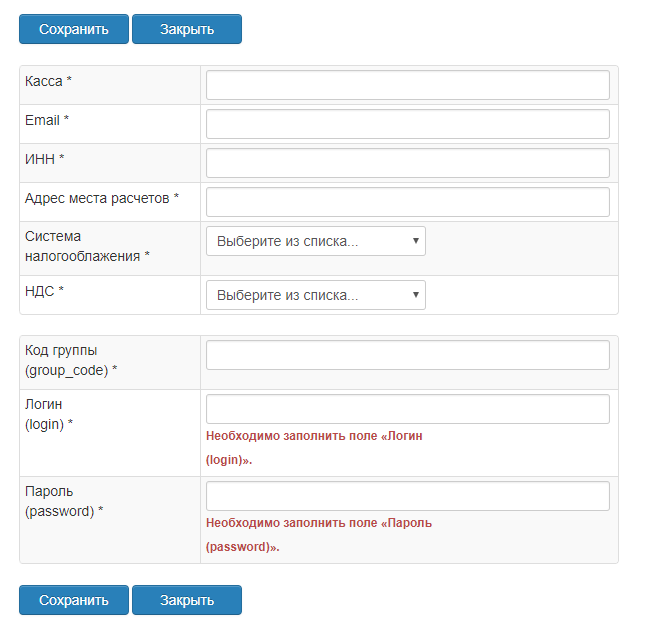Select the ИНН input field
Screen dimensions: 650x635
(407, 163)
